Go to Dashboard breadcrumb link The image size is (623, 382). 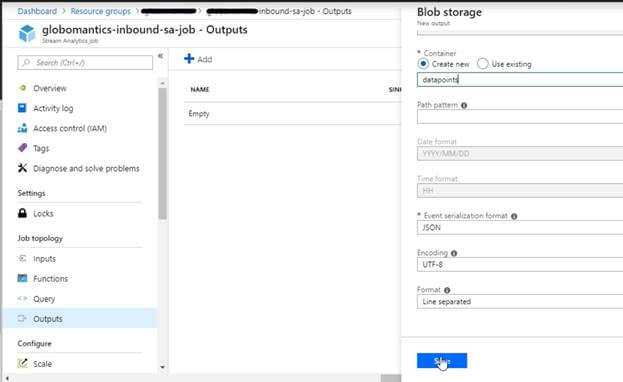pyautogui.click(x=37, y=11)
